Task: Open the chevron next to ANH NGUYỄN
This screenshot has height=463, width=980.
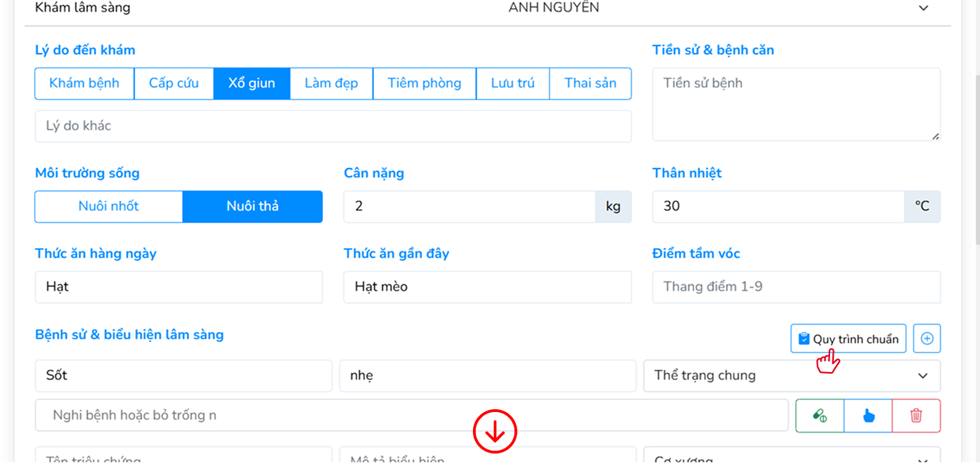Action: coord(923,8)
